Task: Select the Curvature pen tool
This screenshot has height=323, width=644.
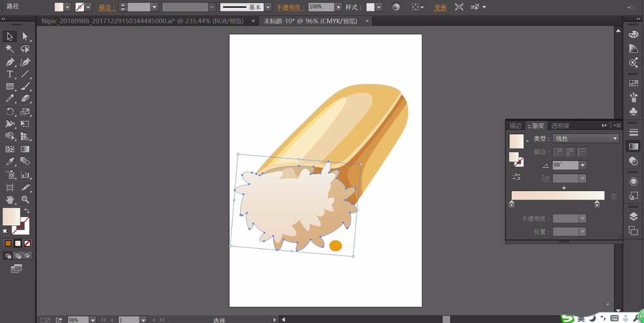Action: 25,62
